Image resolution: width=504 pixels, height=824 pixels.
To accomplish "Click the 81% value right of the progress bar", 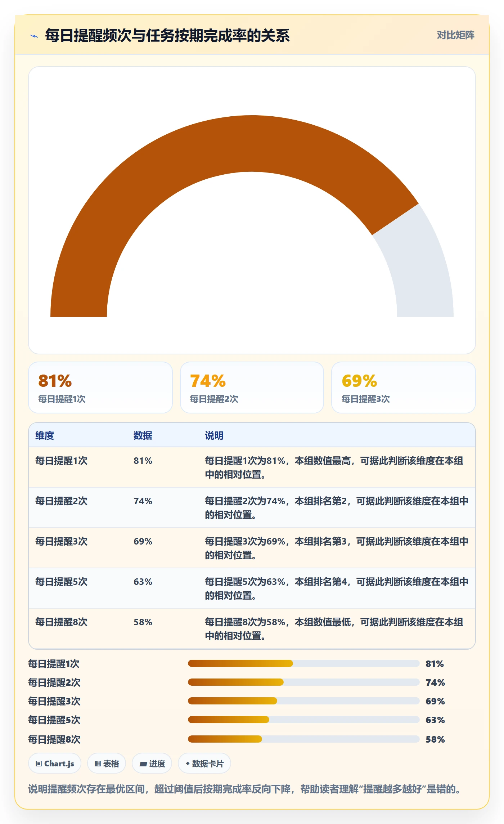I will click(x=435, y=664).
